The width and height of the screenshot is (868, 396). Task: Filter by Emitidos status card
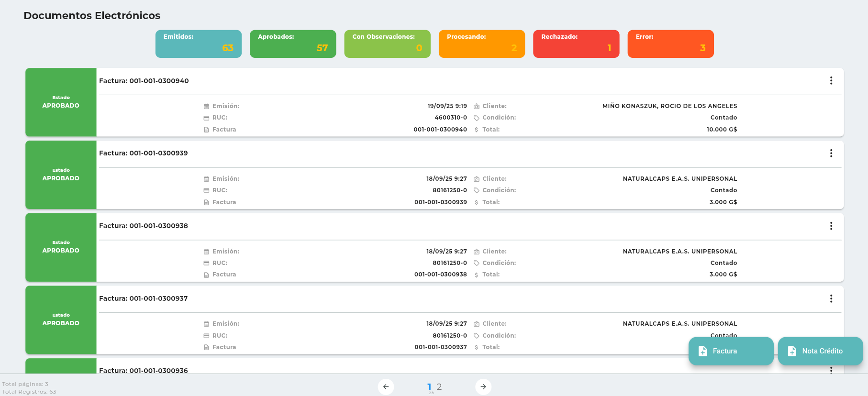pyautogui.click(x=198, y=44)
